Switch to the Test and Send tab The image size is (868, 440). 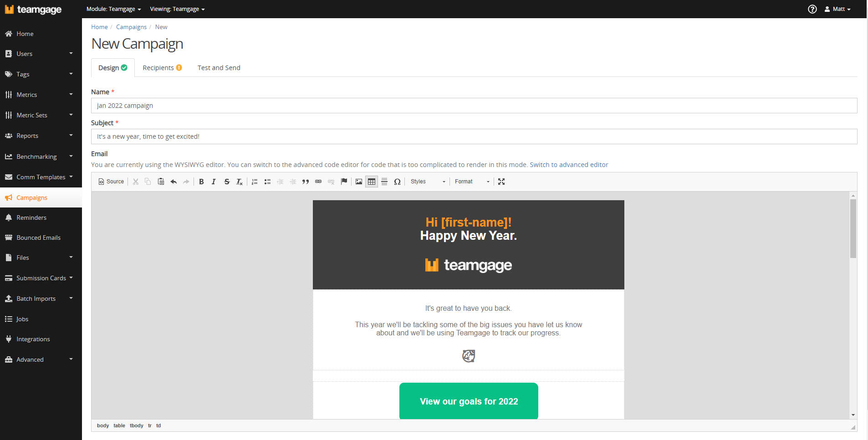coord(219,68)
